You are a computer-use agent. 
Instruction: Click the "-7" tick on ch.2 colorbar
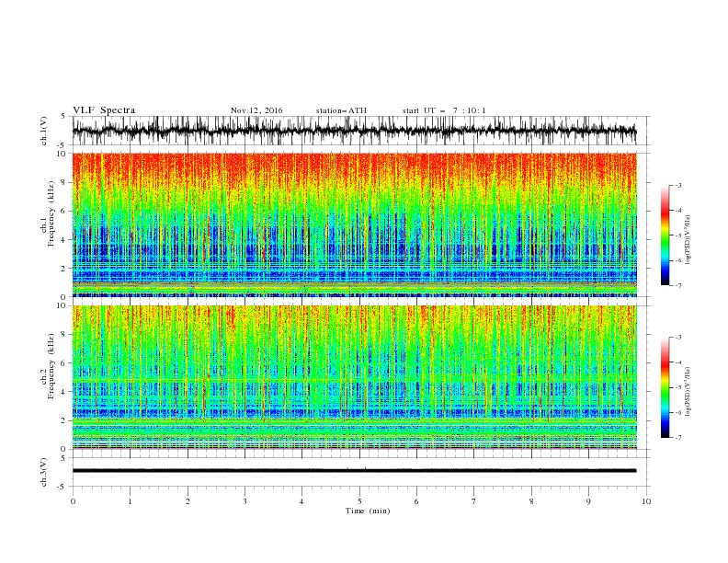[x=678, y=438]
